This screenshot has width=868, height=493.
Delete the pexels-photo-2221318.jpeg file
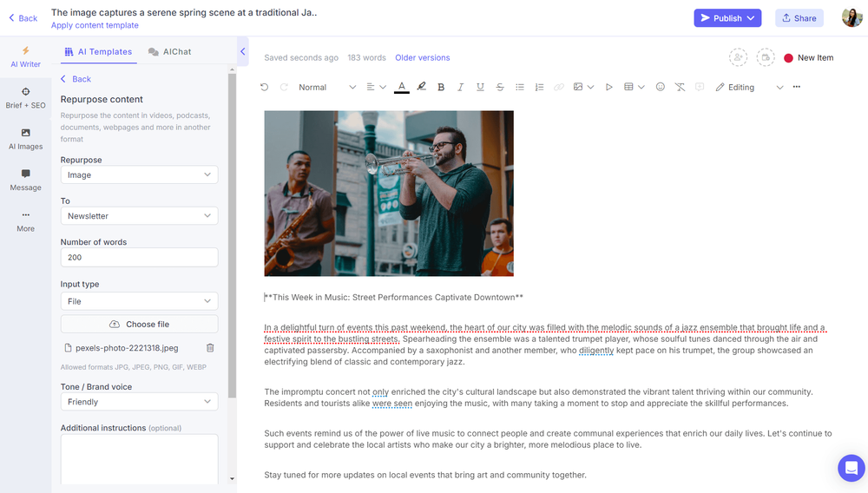pyautogui.click(x=210, y=348)
